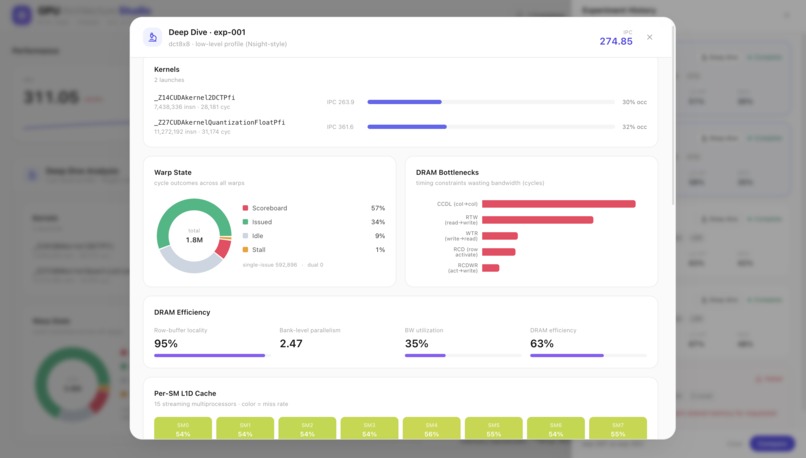This screenshot has height=458, width=806.
Task: Click the green Issued legend swatch
Action: coord(245,222)
